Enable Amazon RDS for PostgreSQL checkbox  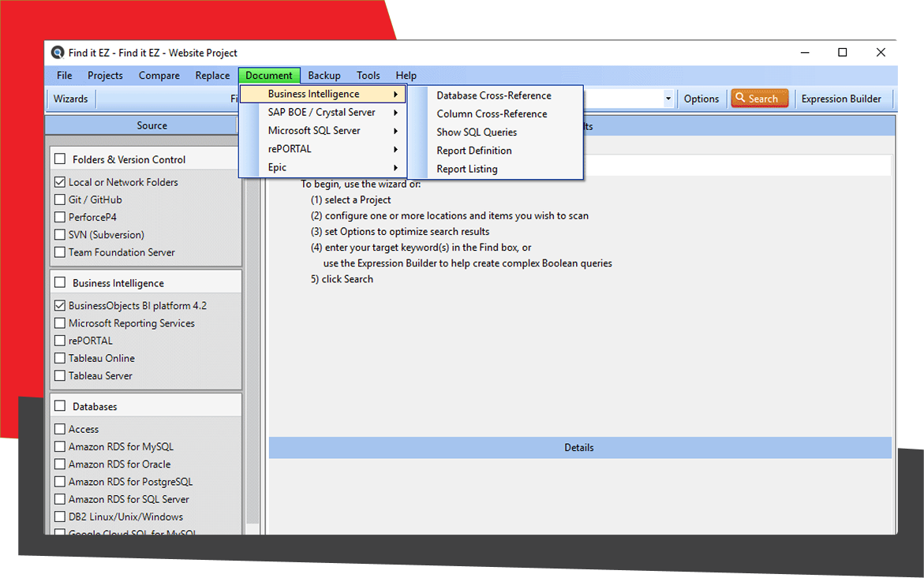click(x=60, y=482)
